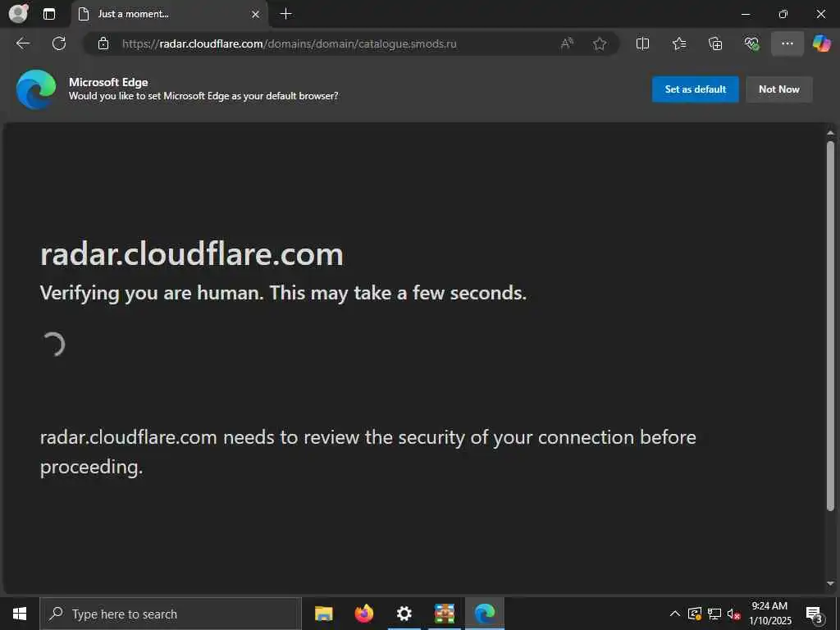Open Settings and more menu
Screen dimensions: 840x630
787,43
